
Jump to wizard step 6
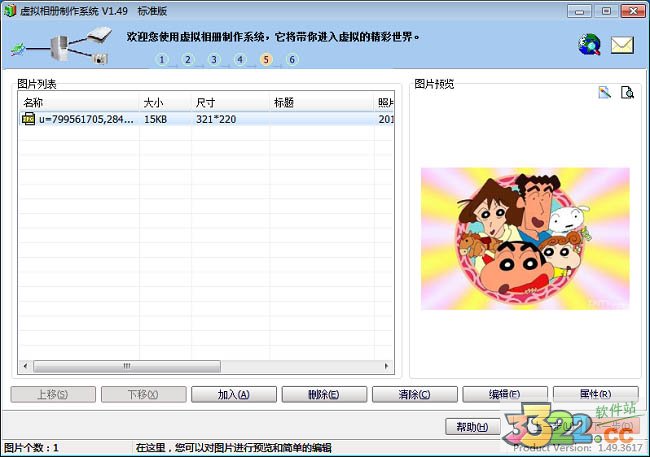click(292, 60)
